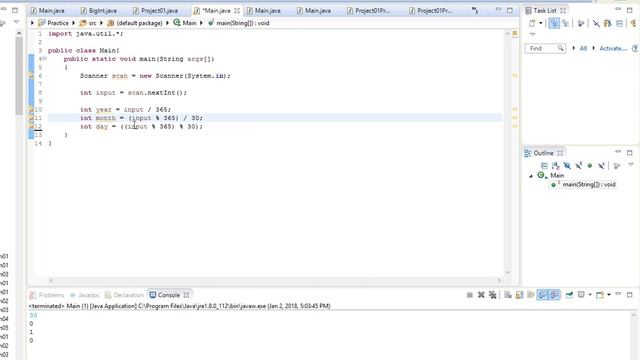Click the warning marker on line 6
This screenshot has height=360, width=640.
click(31, 76)
